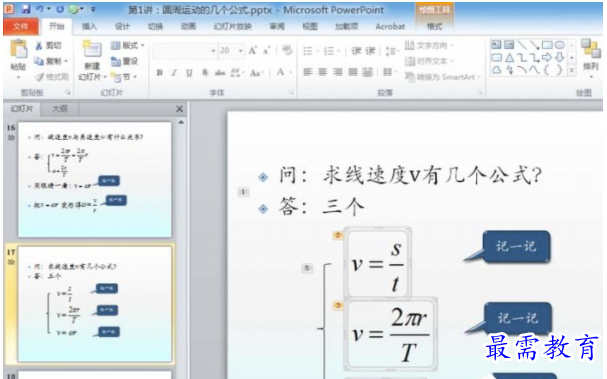Click the Arrange (排列) icon
The width and height of the screenshot is (607, 379).
coord(591,48)
